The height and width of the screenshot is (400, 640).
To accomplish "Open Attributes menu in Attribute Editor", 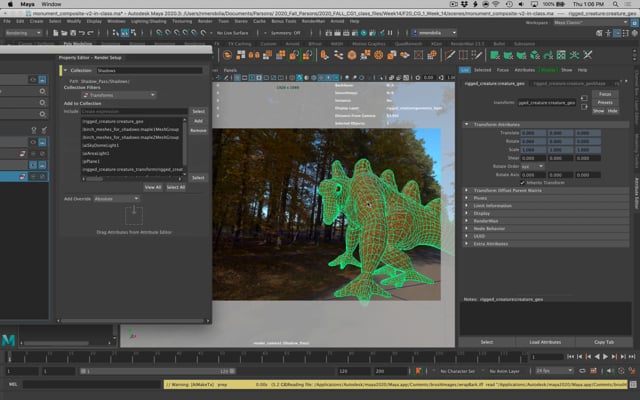I will [524, 70].
